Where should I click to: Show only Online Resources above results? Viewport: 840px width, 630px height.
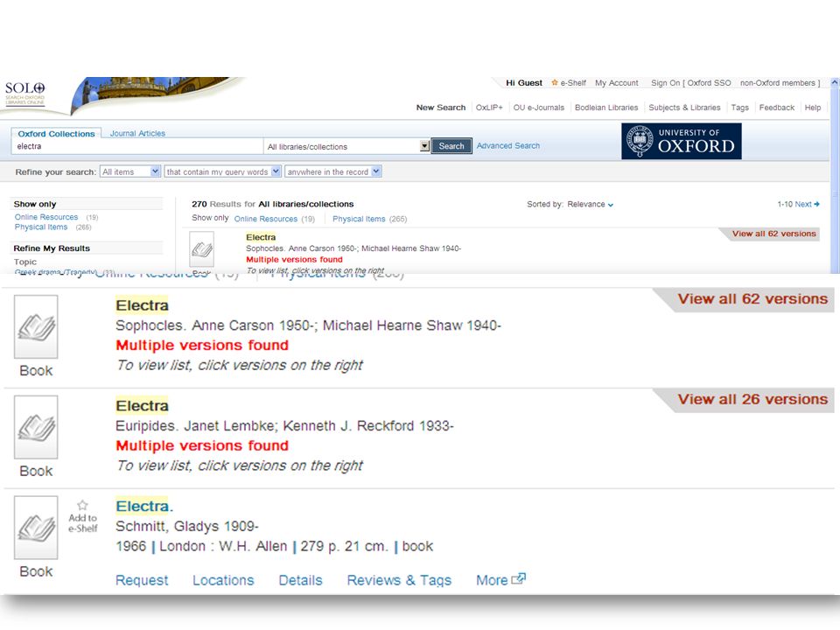click(x=266, y=219)
